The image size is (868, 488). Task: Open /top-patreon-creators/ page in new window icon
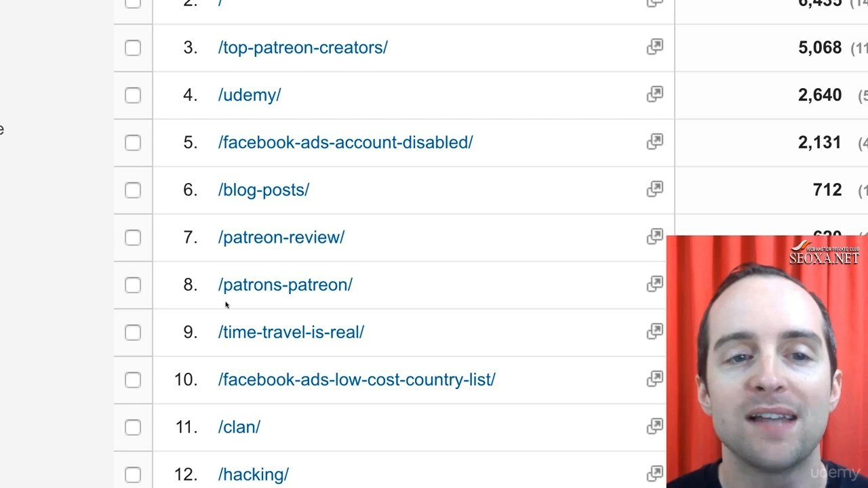654,47
